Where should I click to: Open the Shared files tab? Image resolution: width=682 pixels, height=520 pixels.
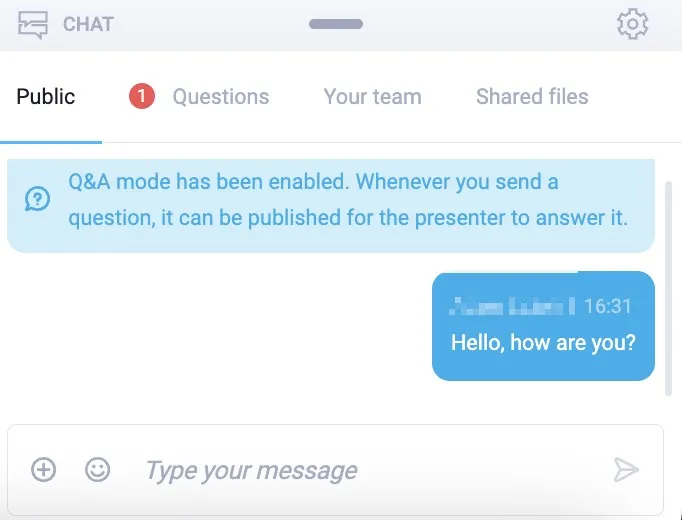click(x=532, y=97)
